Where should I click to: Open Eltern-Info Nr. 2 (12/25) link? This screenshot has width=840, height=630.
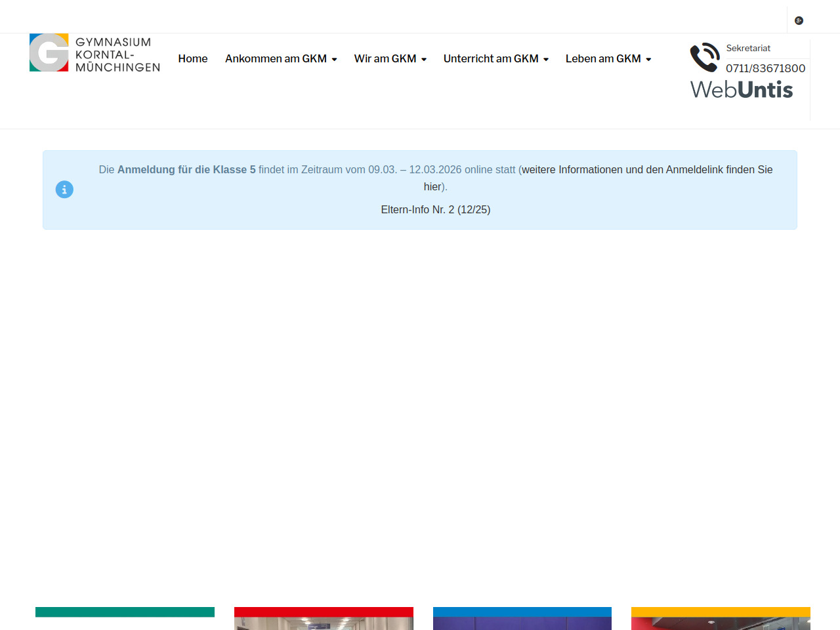(436, 210)
